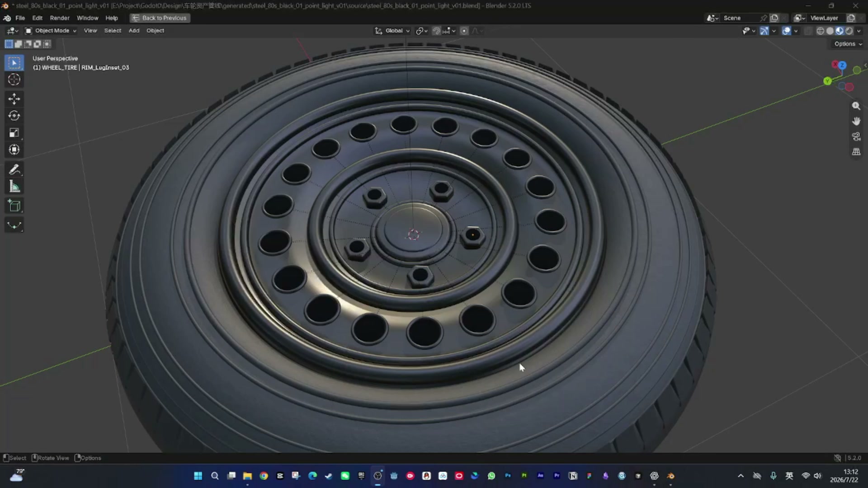The width and height of the screenshot is (868, 488).
Task: Click the Y axis on navigation gizmo
Action: pyautogui.click(x=827, y=81)
